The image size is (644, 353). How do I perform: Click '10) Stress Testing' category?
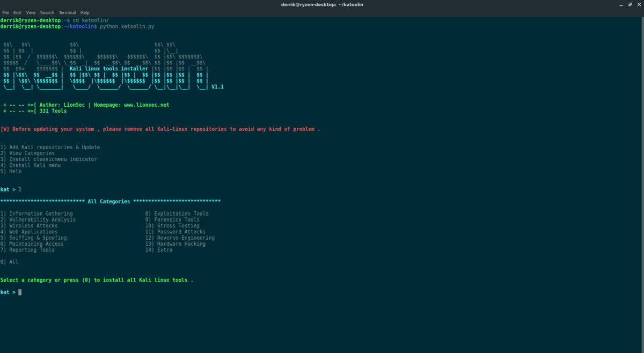tap(172, 226)
